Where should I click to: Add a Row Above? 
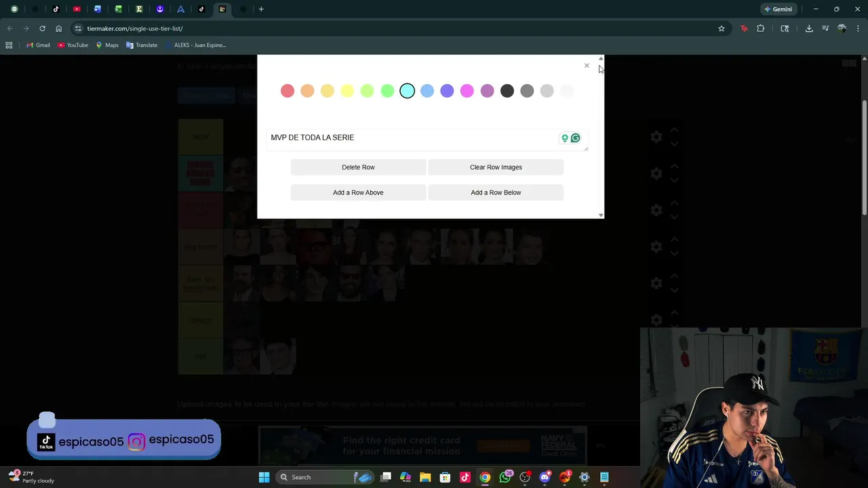(358, 192)
